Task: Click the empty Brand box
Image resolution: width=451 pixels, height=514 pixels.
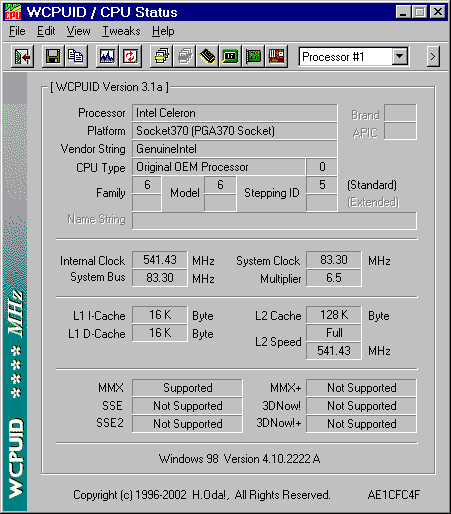Action: [400, 113]
